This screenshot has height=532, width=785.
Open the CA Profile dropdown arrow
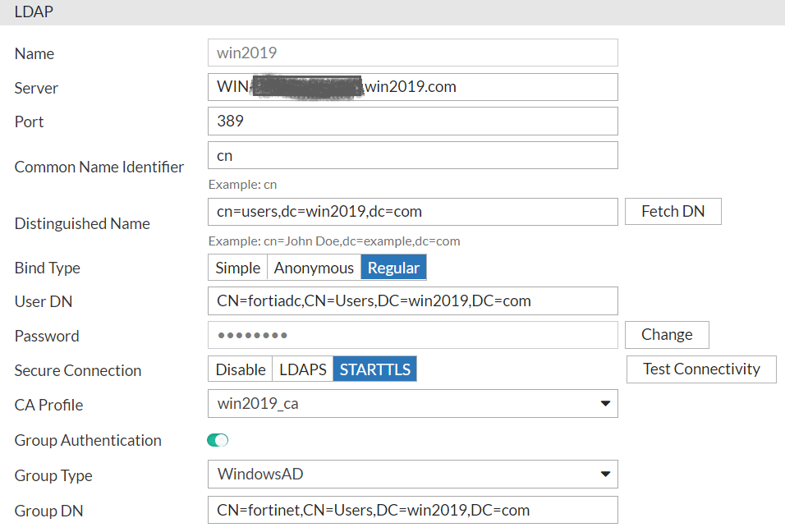pos(606,403)
